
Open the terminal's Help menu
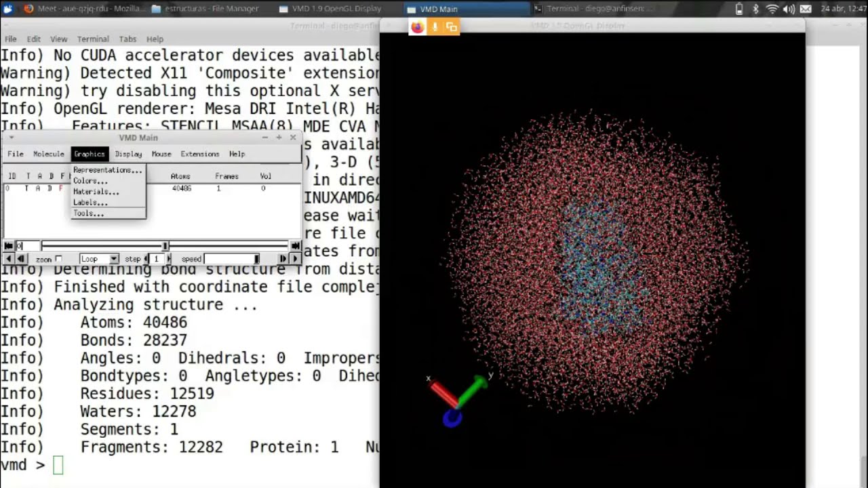click(155, 39)
